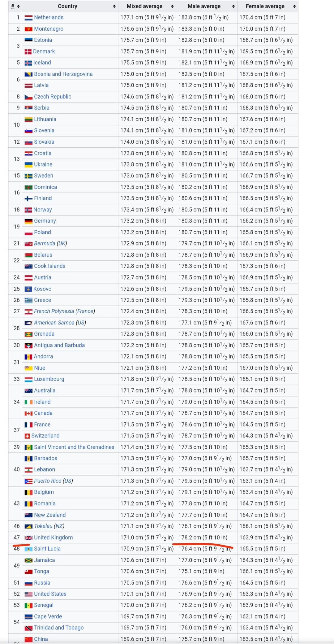
Task: Click the United Kingdom flag icon
Action: [28, 538]
